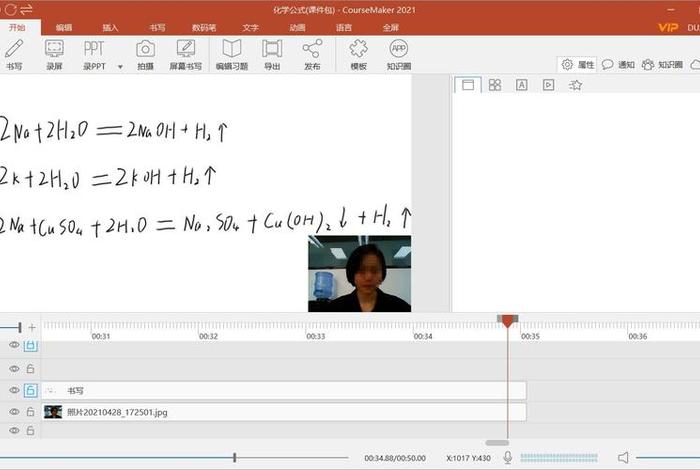Hide the 照片20210428_172501.jpg track with eye icon
Screen dimensions: 700x470
click(14, 411)
